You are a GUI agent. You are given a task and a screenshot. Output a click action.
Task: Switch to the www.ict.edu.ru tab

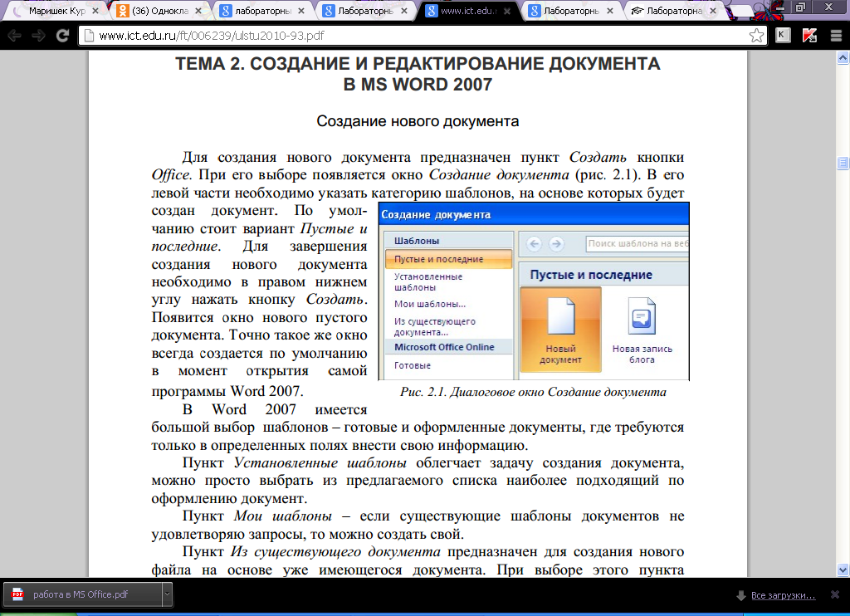pos(469,11)
